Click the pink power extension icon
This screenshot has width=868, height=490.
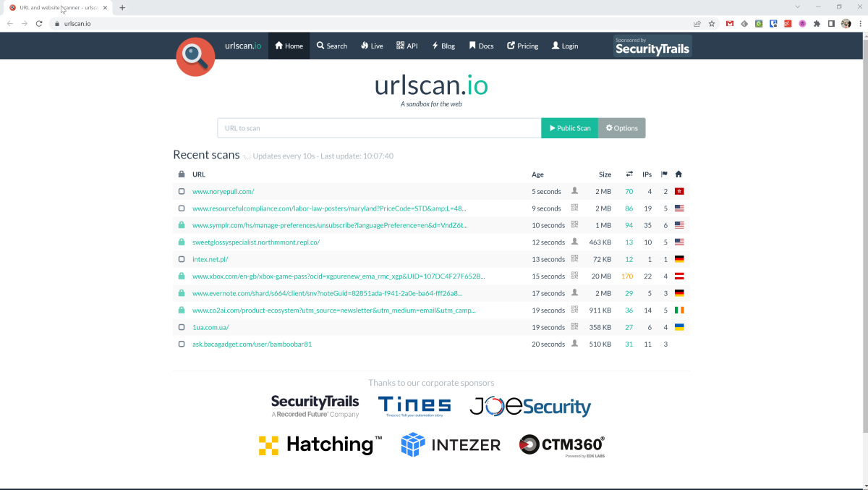(x=802, y=23)
